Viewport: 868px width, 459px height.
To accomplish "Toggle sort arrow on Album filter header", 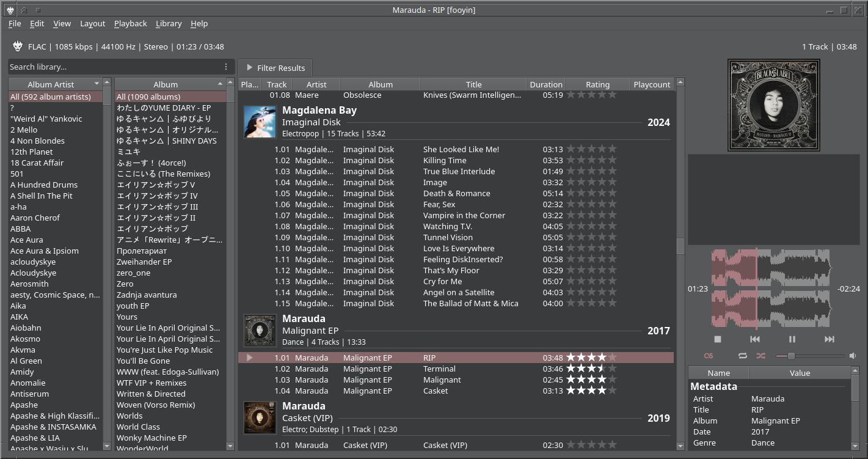I will (x=220, y=83).
